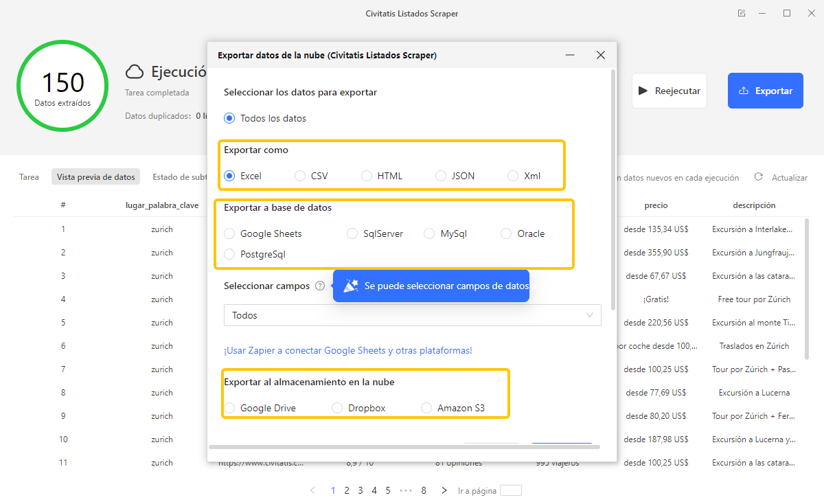The image size is (824, 504).
Task: Click the next page arrow in pagination
Action: (x=444, y=490)
